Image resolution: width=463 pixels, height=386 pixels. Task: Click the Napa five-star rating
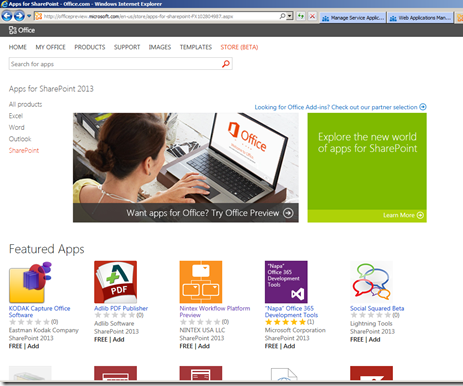pos(285,322)
